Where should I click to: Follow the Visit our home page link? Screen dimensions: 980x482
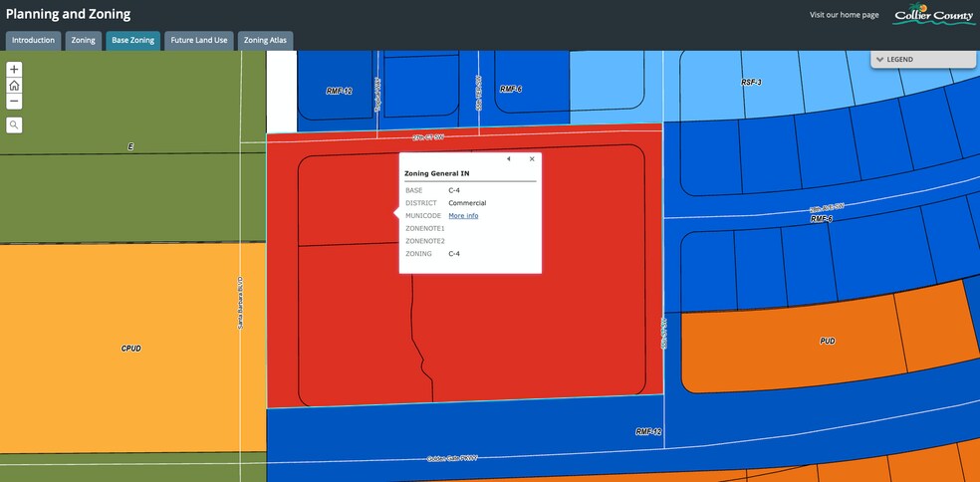pyautogui.click(x=844, y=15)
